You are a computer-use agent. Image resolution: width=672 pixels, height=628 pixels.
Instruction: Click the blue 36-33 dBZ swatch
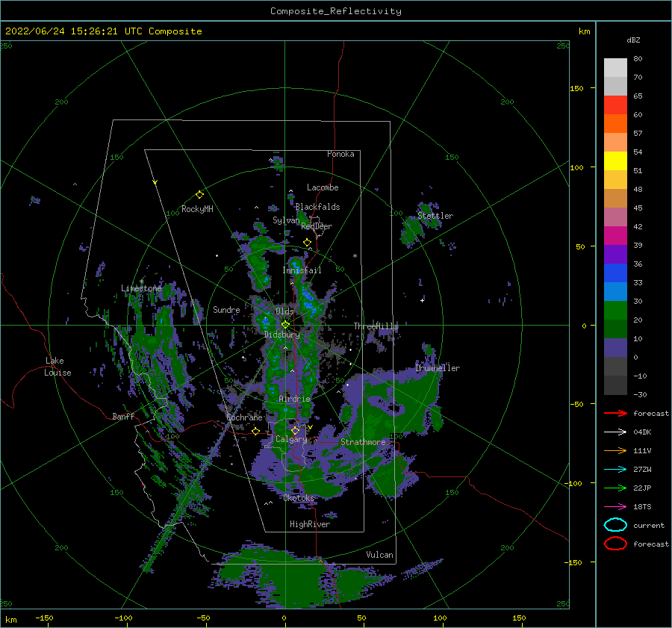[615, 273]
